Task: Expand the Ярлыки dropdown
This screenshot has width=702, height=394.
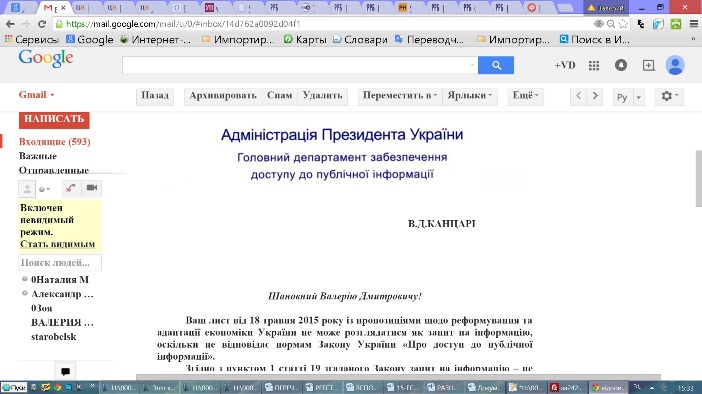Action: point(470,96)
